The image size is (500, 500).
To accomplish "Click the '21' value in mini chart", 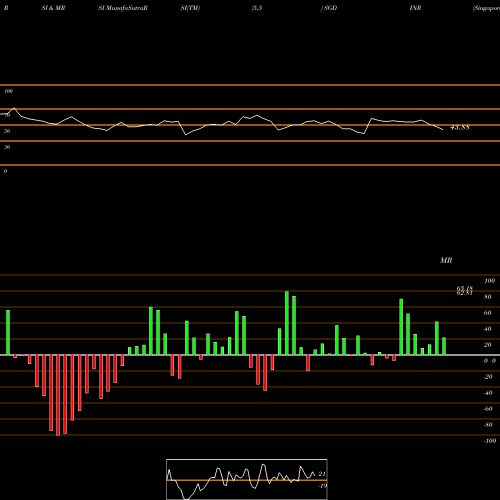I will pos(322,474).
